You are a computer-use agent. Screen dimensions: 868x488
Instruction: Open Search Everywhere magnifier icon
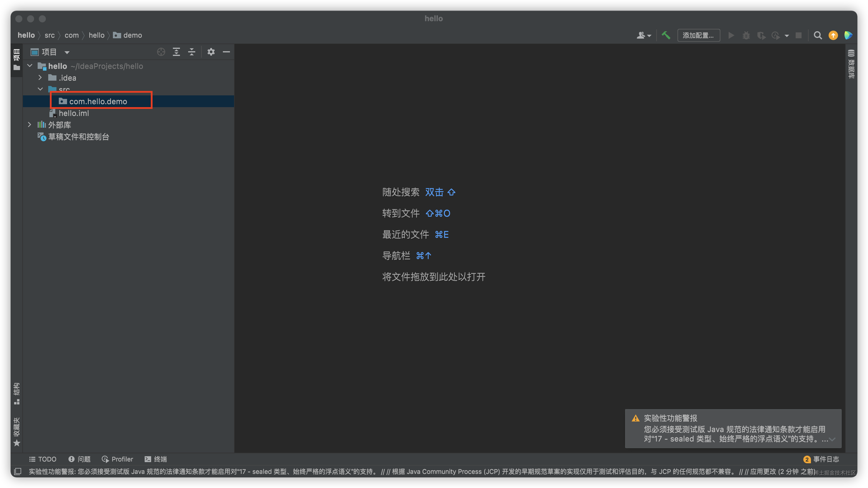click(817, 35)
